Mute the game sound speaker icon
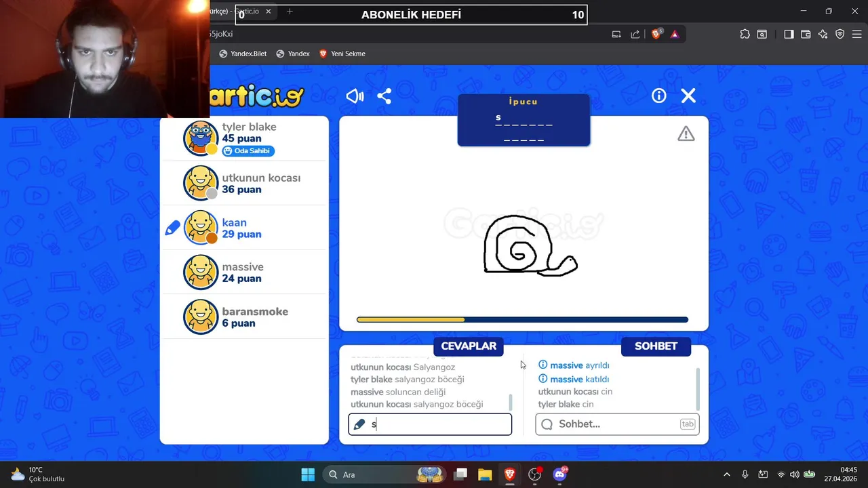 (355, 96)
